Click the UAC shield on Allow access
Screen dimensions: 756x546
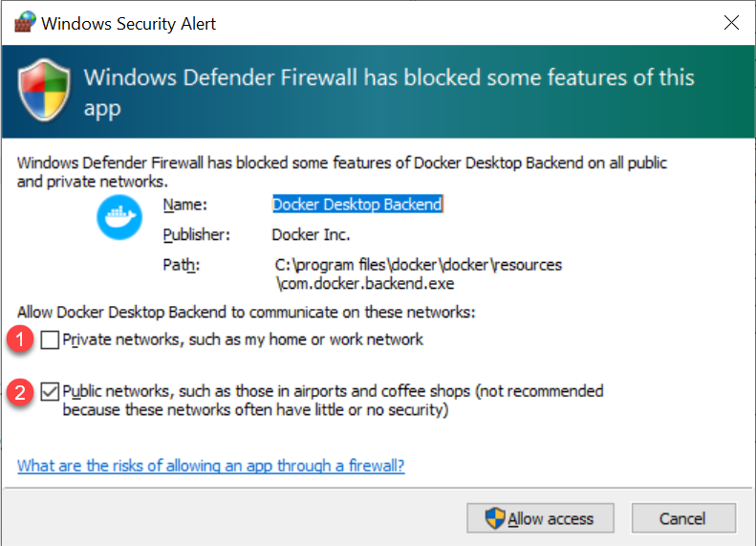(x=495, y=518)
